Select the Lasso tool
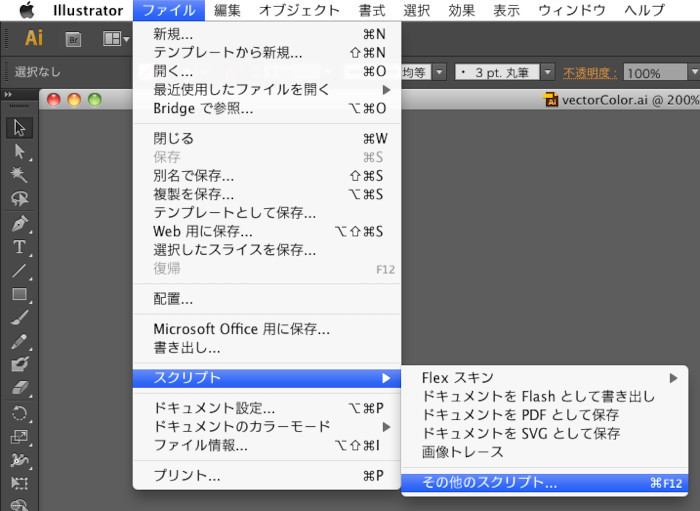 [x=20, y=199]
